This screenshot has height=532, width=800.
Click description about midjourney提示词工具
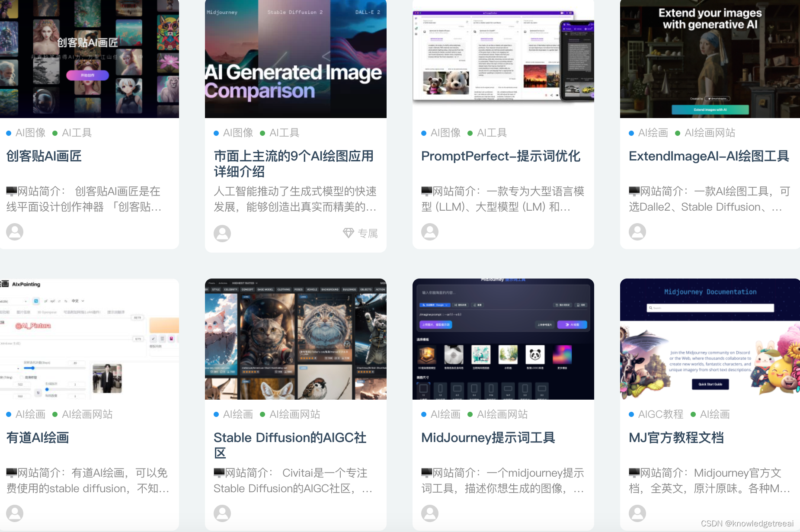[503, 481]
